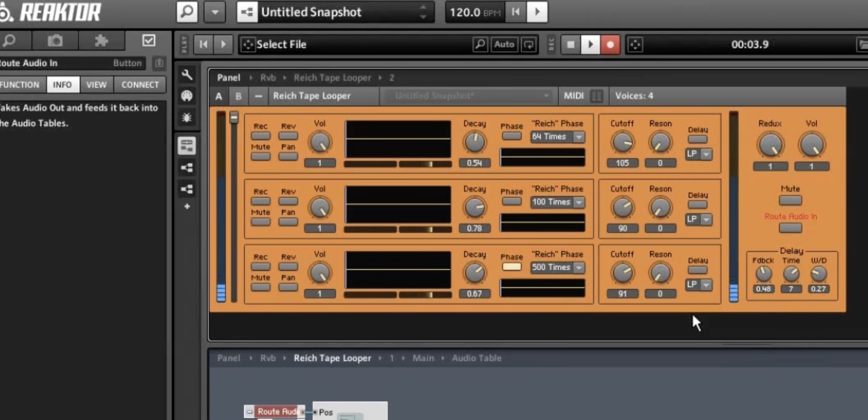868x420 pixels.
Task: Click the Decay knob showing 0.54
Action: pyautogui.click(x=474, y=142)
